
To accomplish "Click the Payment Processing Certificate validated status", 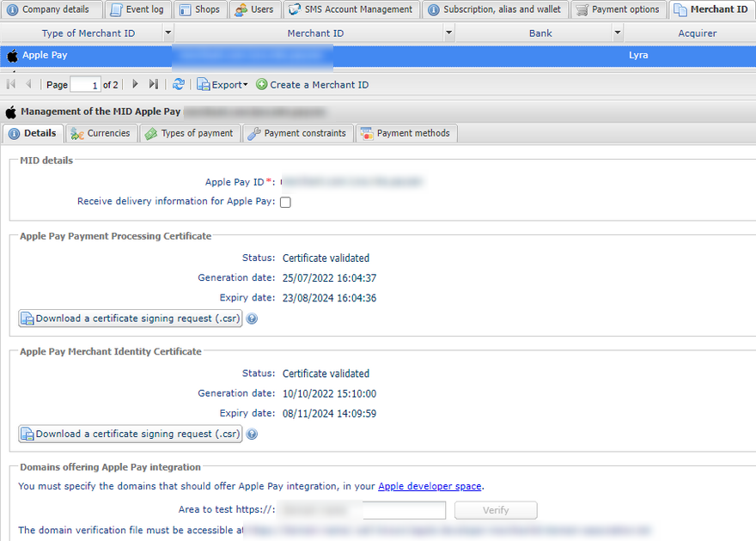I will [326, 258].
